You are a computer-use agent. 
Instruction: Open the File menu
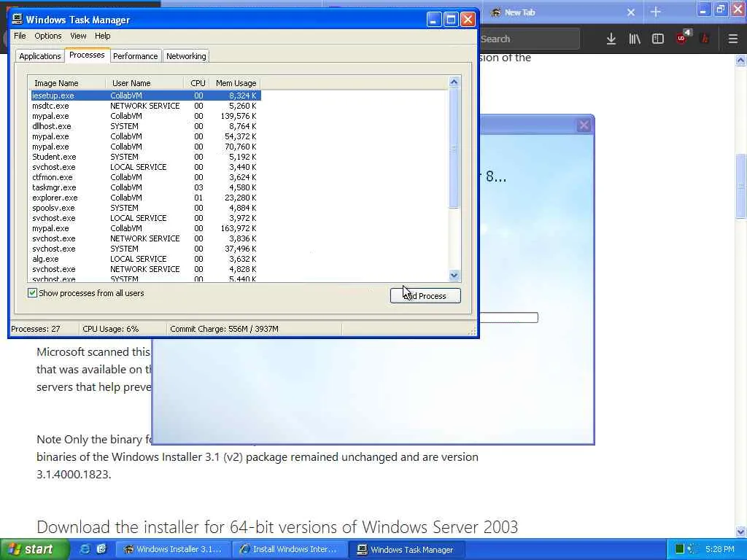[20, 36]
